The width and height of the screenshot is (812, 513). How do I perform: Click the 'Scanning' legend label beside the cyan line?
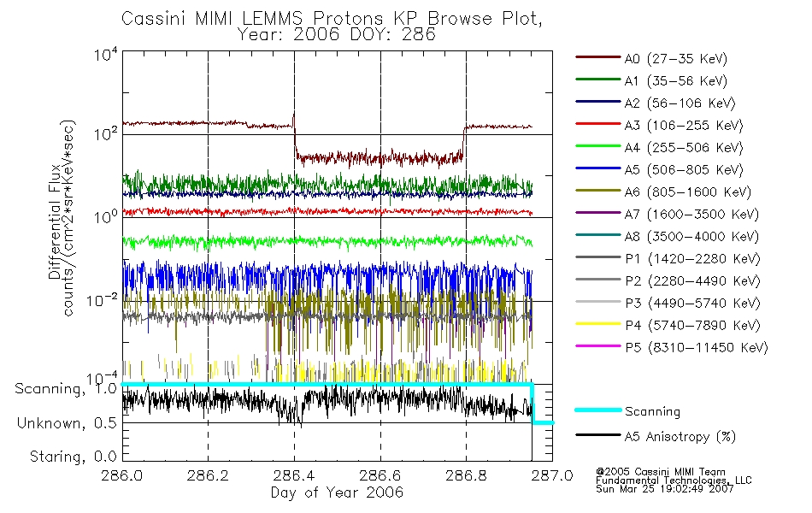tap(652, 411)
